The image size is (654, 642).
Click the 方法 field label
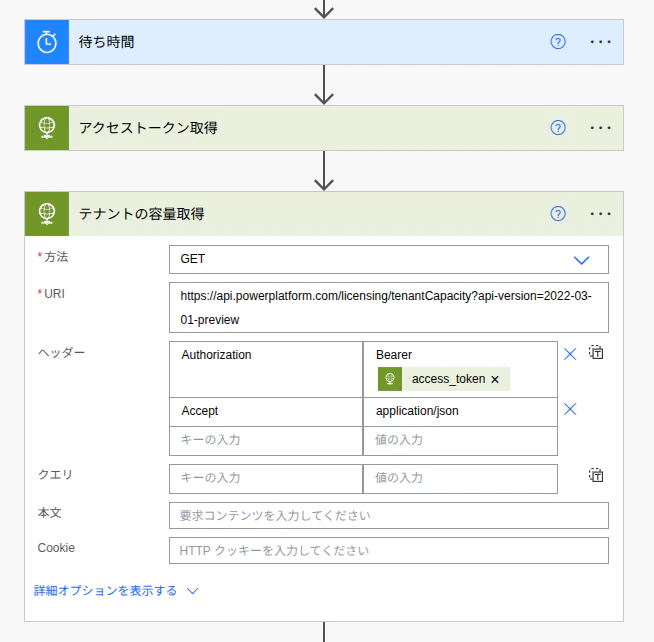(x=56, y=257)
